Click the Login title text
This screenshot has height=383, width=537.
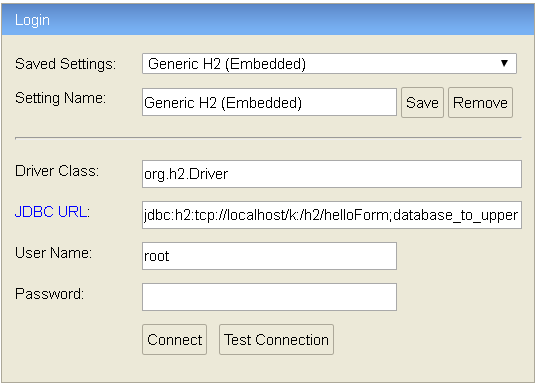(x=32, y=20)
